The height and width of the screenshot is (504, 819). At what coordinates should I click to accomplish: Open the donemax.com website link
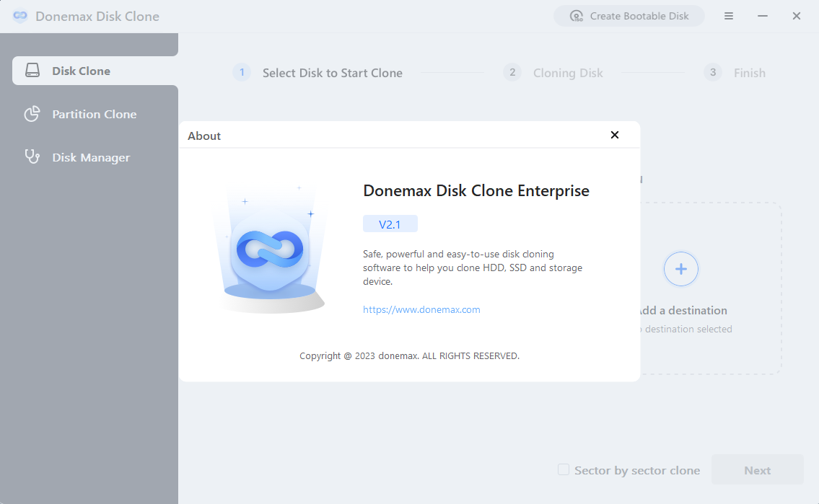pos(421,309)
